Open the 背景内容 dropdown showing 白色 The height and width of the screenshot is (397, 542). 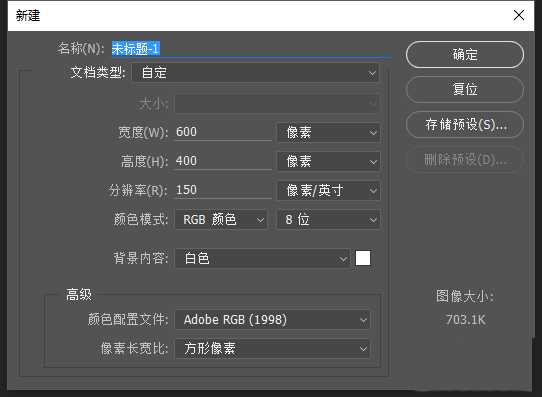coord(262,258)
